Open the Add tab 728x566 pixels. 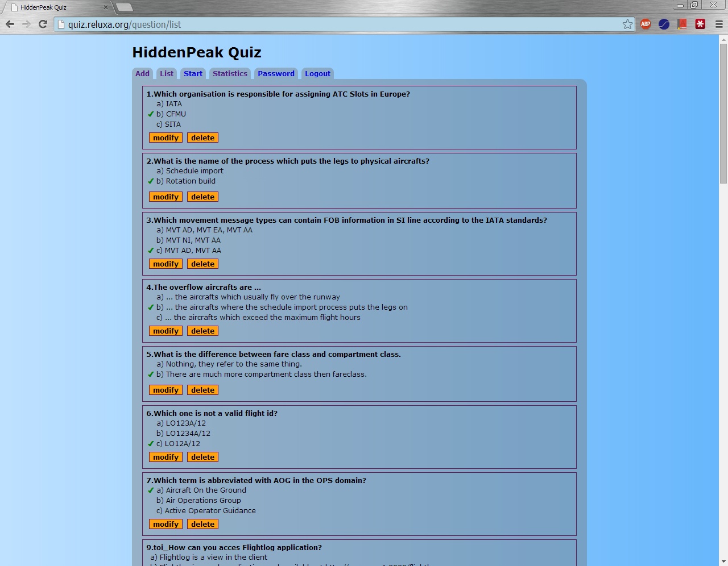pos(142,73)
